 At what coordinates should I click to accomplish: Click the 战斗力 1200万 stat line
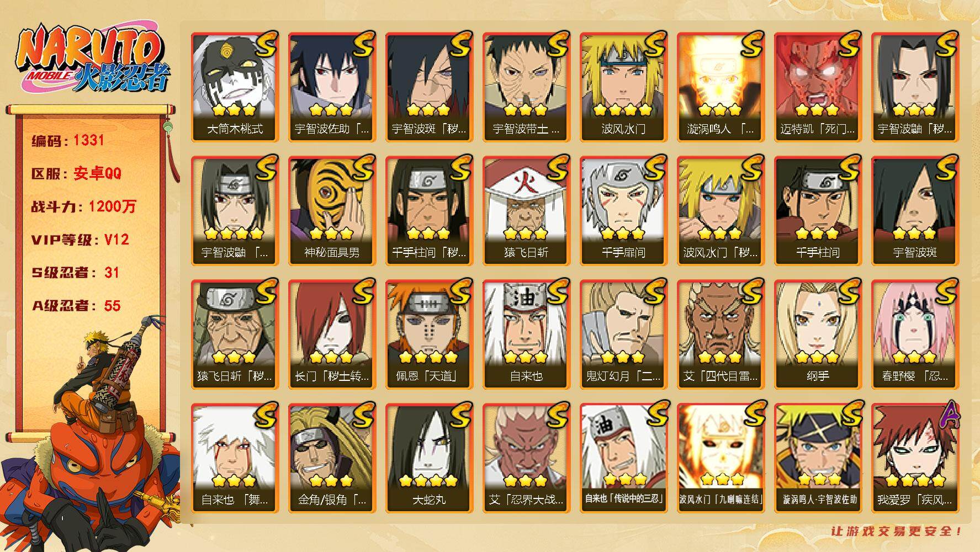coord(83,206)
